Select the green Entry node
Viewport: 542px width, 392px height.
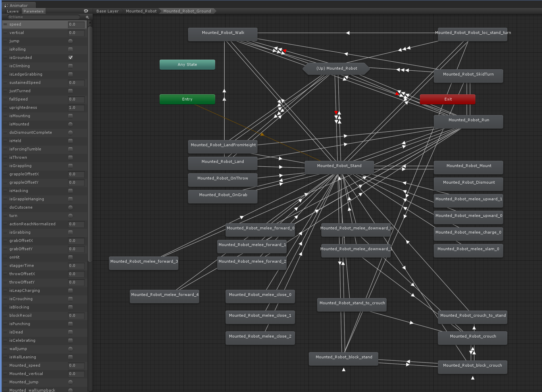[187, 99]
